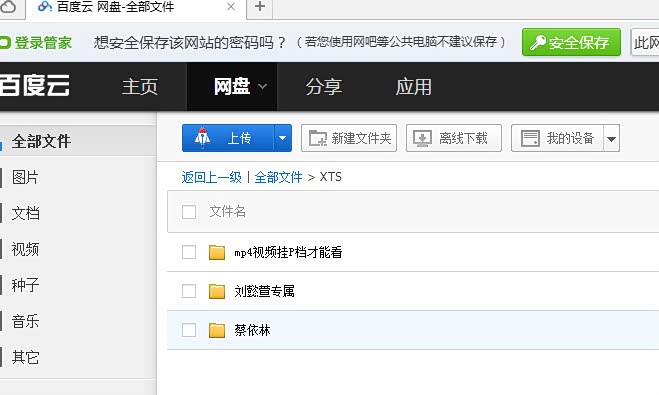Click the rocket Upload (上传) button

coord(228,138)
